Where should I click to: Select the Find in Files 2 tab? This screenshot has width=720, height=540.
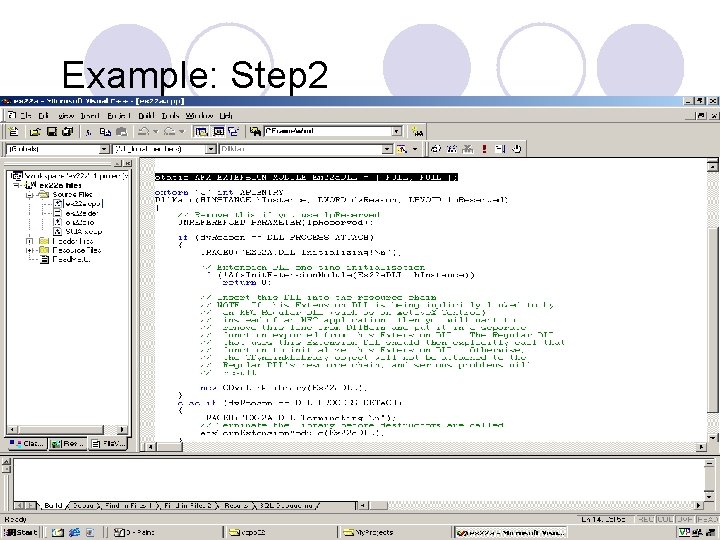pos(188,506)
